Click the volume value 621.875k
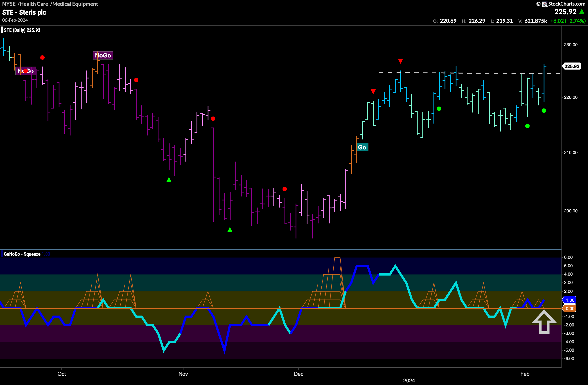The width and height of the screenshot is (588, 385). [536, 21]
